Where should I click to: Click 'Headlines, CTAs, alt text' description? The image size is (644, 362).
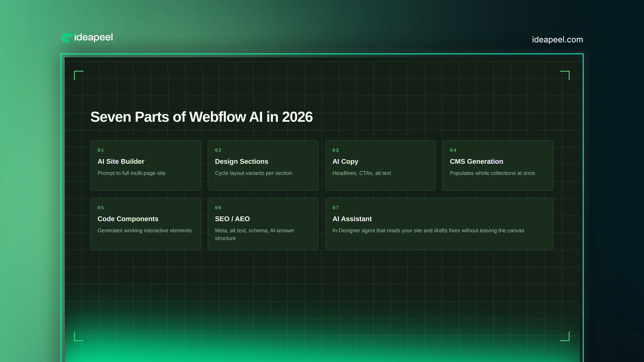362,173
